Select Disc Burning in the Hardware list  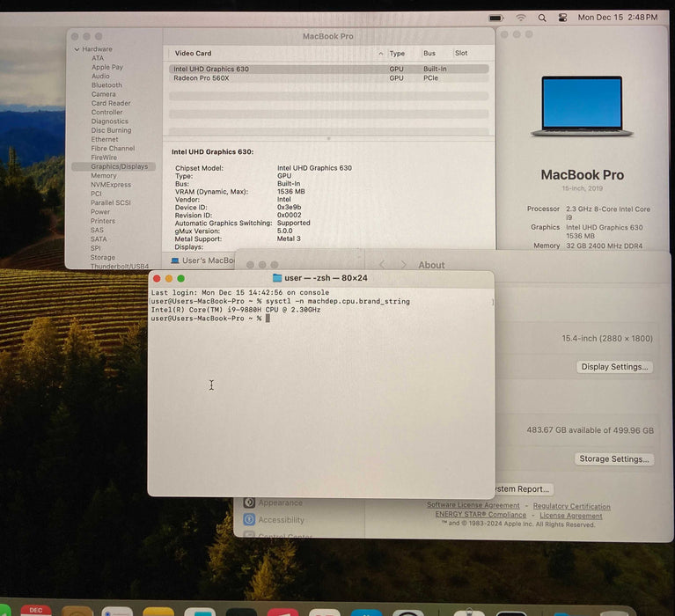[111, 130]
